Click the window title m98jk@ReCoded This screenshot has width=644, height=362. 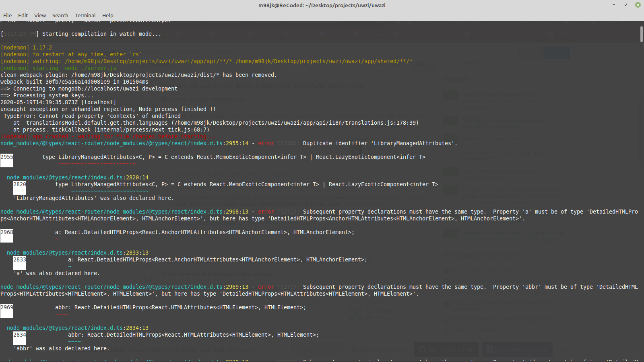click(x=322, y=5)
